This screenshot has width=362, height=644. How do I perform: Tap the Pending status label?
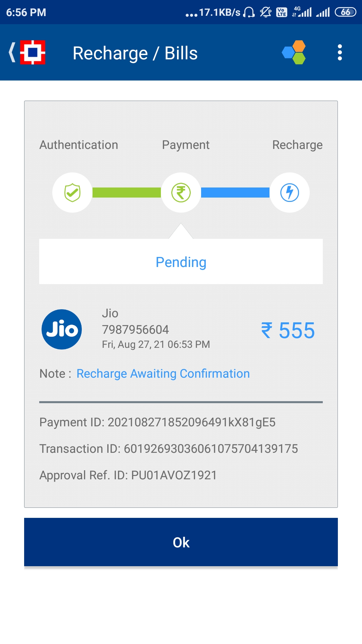[x=181, y=262]
